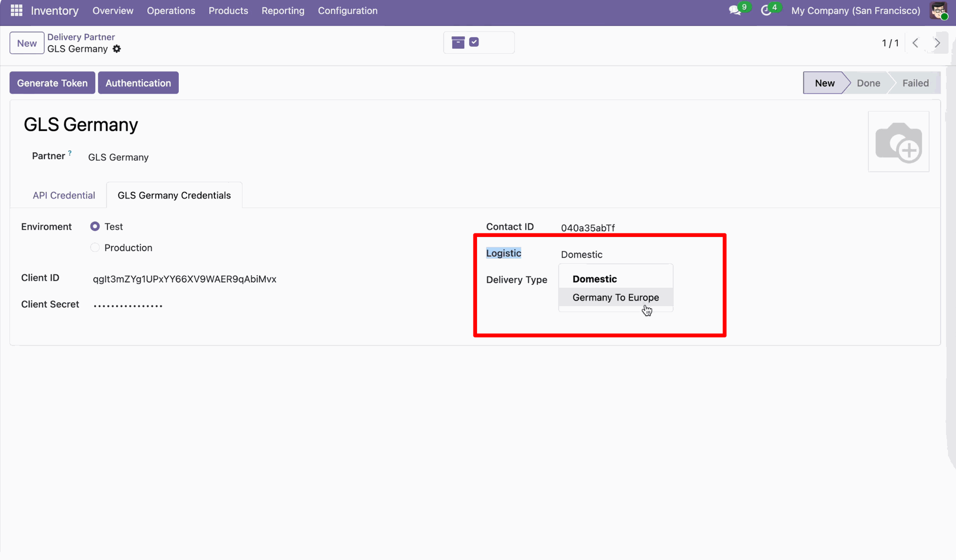This screenshot has height=560, width=956.
Task: Select the Test environment radio button
Action: pyautogui.click(x=95, y=226)
